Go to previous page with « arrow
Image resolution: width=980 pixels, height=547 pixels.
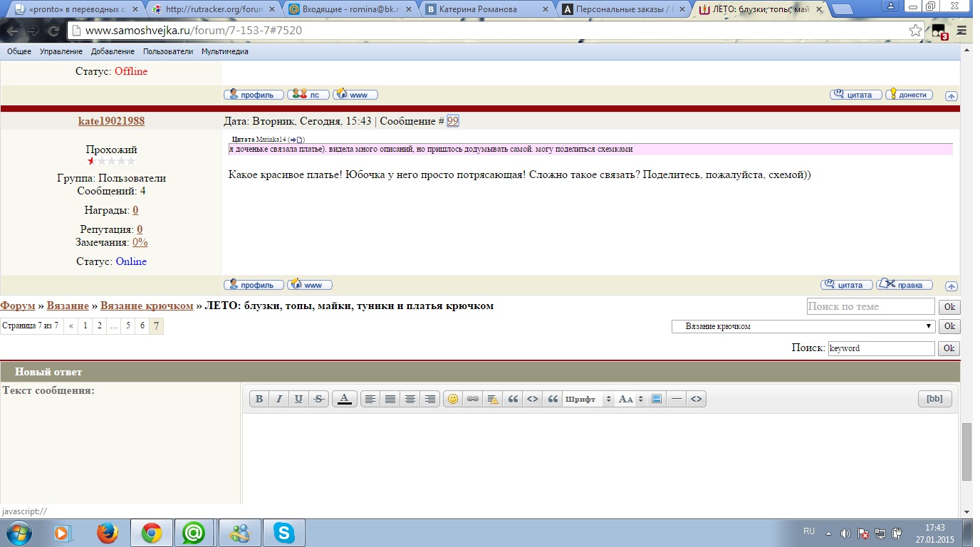(71, 326)
